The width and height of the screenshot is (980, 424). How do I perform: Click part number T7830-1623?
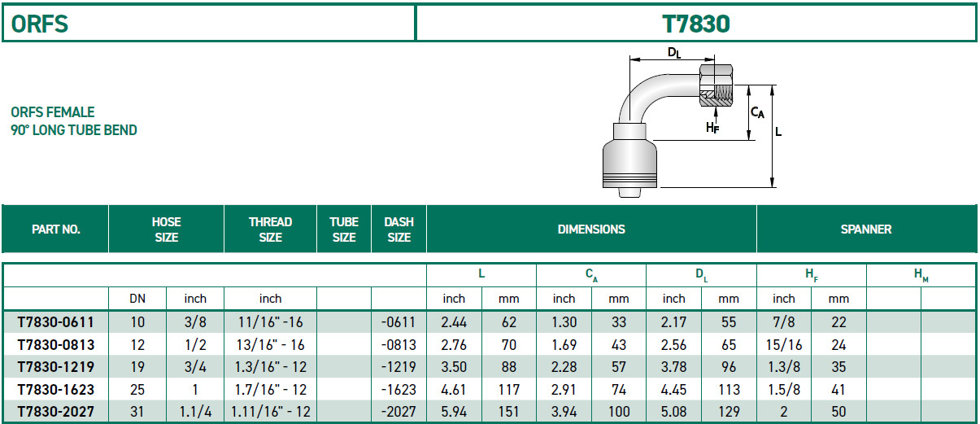(x=55, y=390)
